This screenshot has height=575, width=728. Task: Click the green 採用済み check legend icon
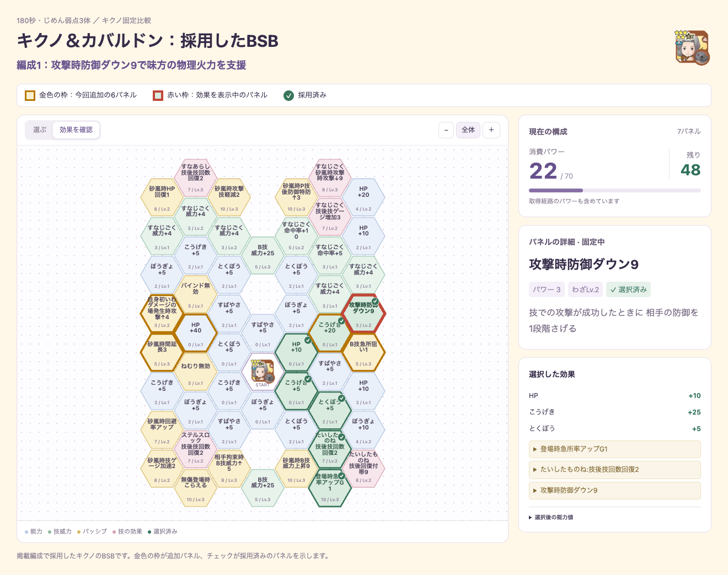(x=288, y=95)
